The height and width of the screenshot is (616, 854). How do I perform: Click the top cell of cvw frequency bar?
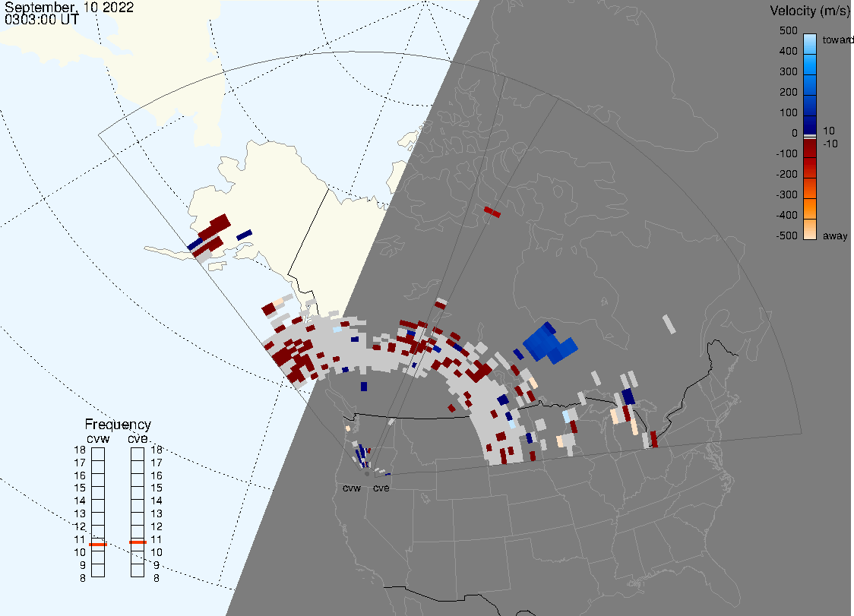coord(98,454)
